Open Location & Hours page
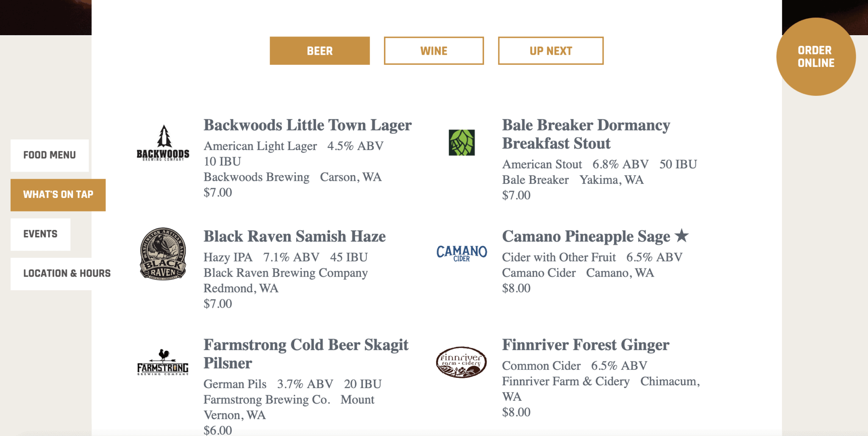Image resolution: width=868 pixels, height=436 pixels. pyautogui.click(x=67, y=274)
